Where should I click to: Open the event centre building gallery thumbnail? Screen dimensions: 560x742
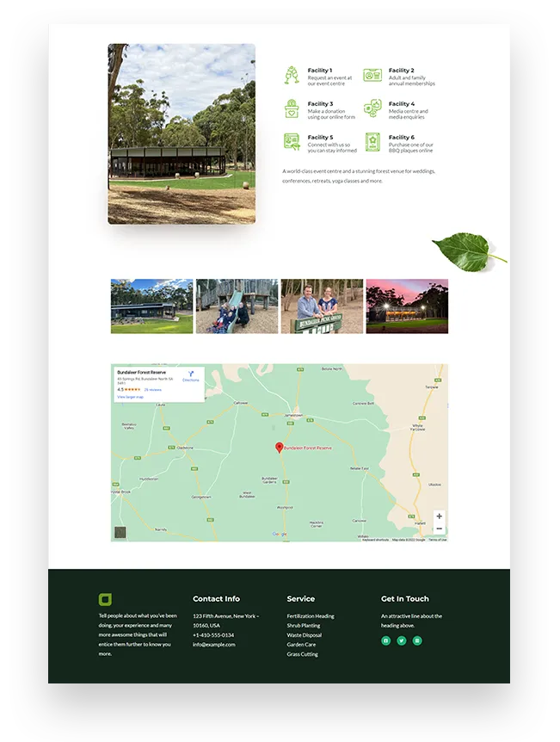(151, 306)
